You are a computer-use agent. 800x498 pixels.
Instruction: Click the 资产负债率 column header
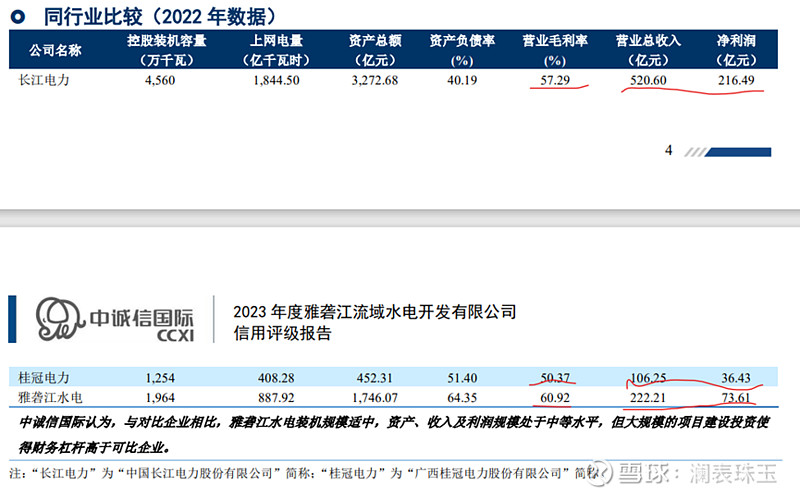(462, 50)
